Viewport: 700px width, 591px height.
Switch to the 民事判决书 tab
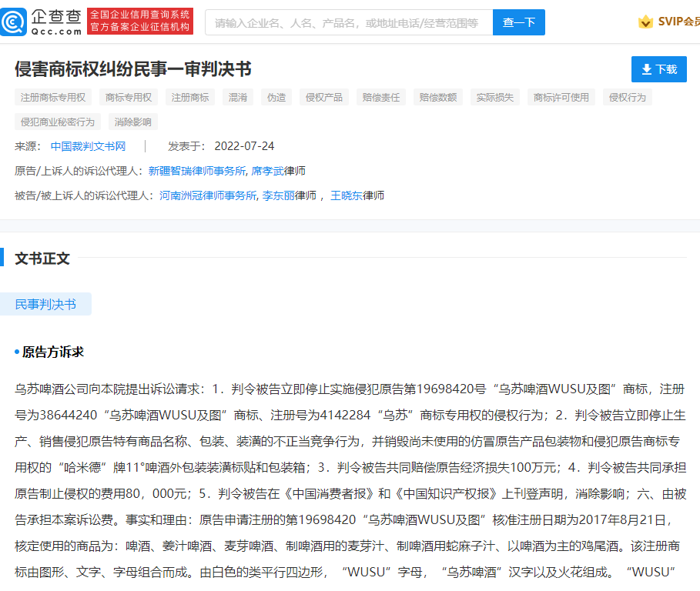point(45,304)
